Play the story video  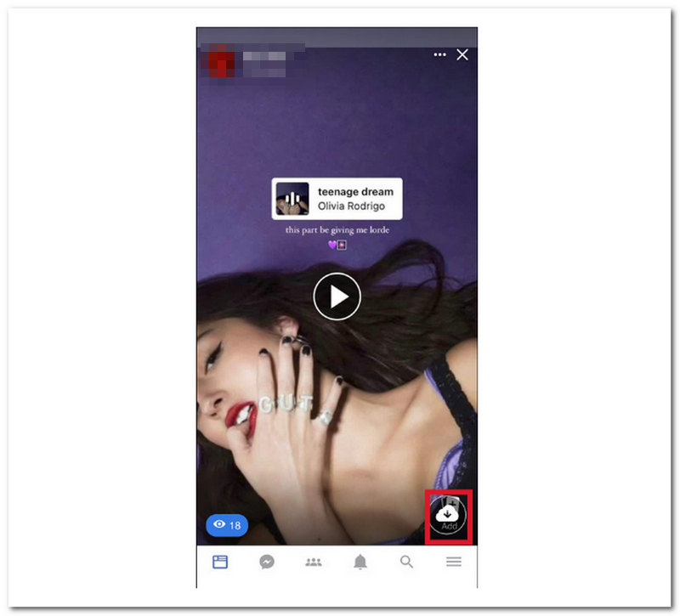tap(337, 297)
